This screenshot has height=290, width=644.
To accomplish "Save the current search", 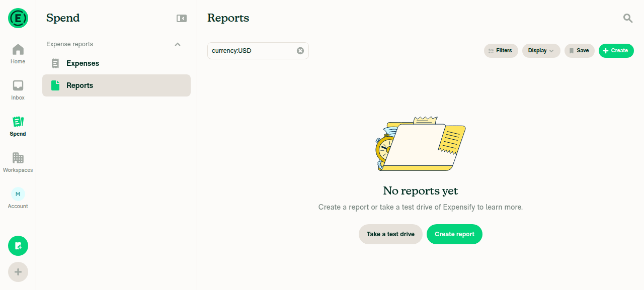I will coord(580,51).
